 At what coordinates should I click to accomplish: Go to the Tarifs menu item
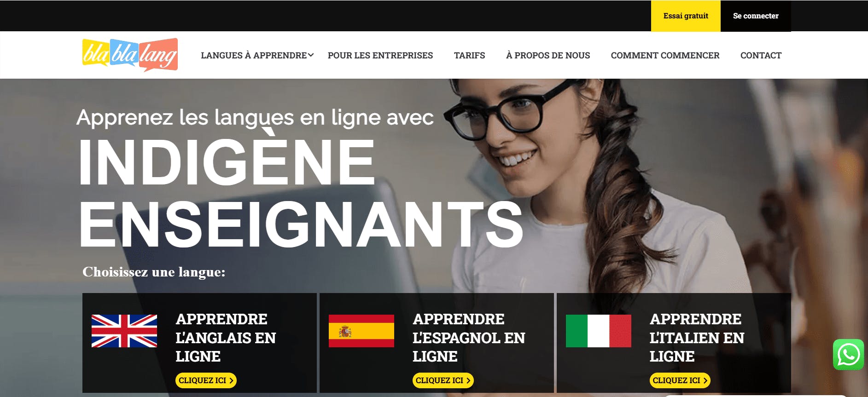pos(469,55)
